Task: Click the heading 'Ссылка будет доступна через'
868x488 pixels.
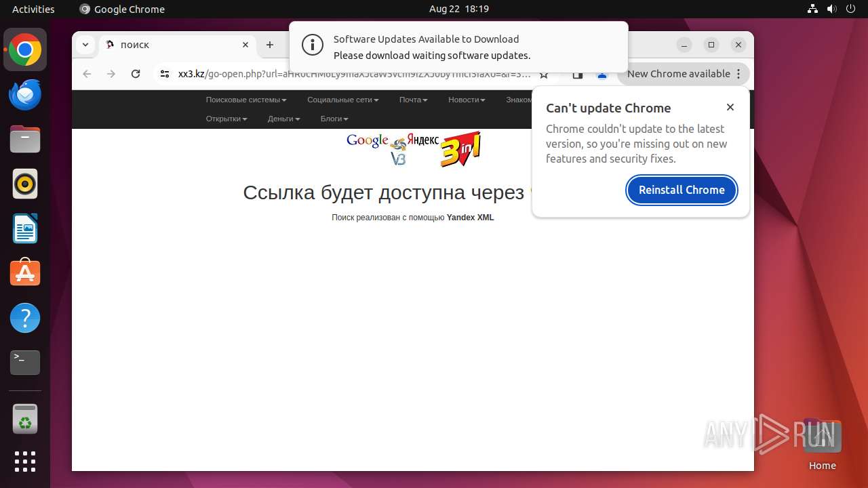Action: pos(384,192)
